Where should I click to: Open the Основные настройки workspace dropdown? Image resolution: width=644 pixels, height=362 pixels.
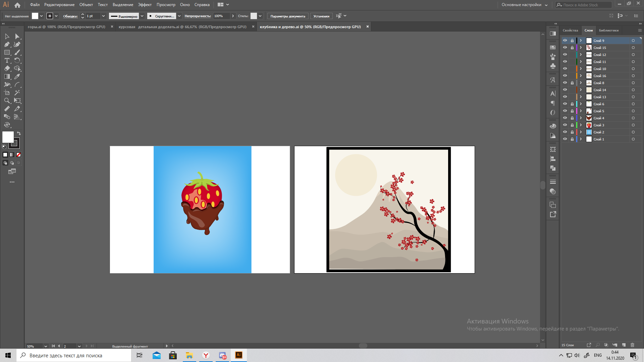coord(524,5)
